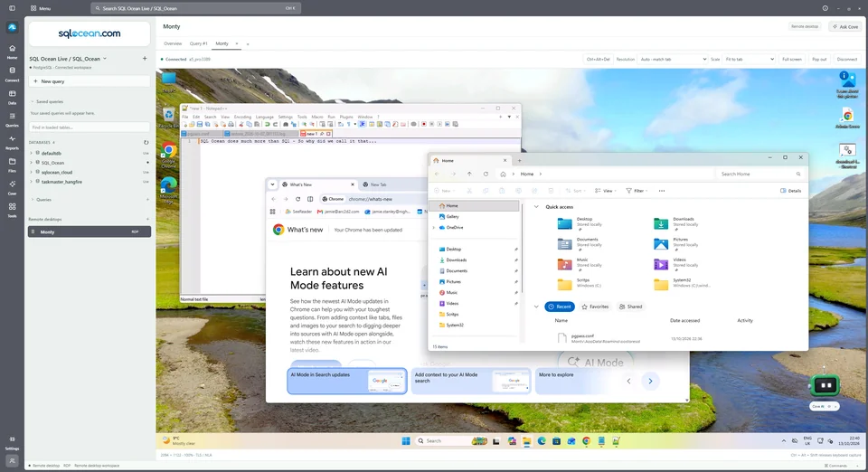
Task: Open the workspace SQL Ocean Live dropdown
Action: (x=68, y=59)
